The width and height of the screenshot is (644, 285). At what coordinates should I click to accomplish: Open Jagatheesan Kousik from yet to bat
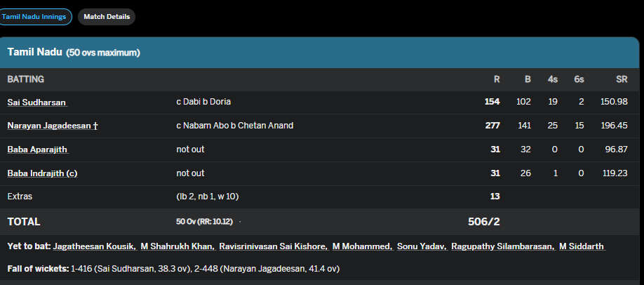[95, 246]
